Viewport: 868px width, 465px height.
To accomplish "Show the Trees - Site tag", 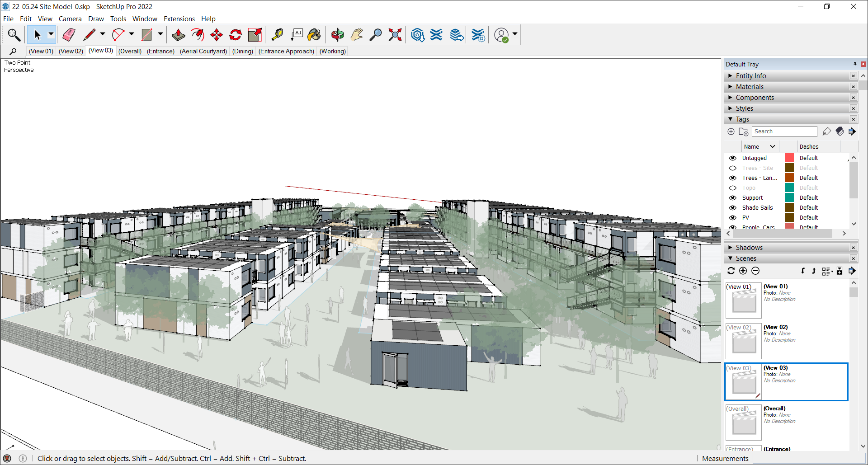I will [733, 168].
